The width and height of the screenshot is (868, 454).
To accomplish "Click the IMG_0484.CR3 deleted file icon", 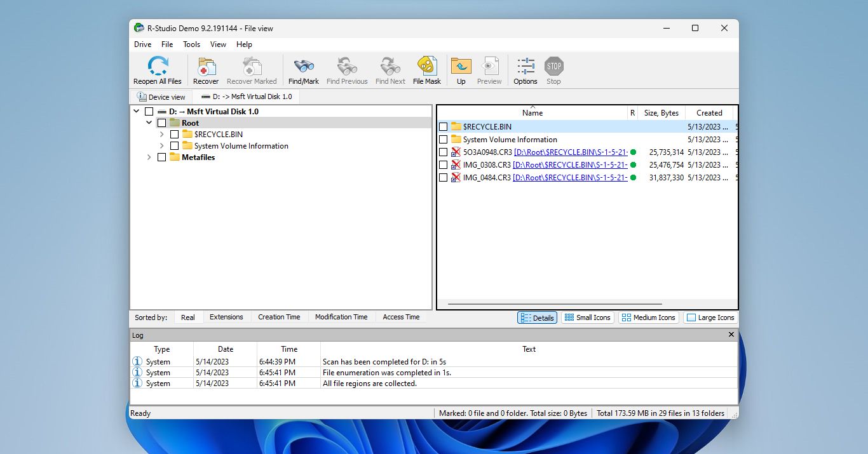I will pos(456,178).
